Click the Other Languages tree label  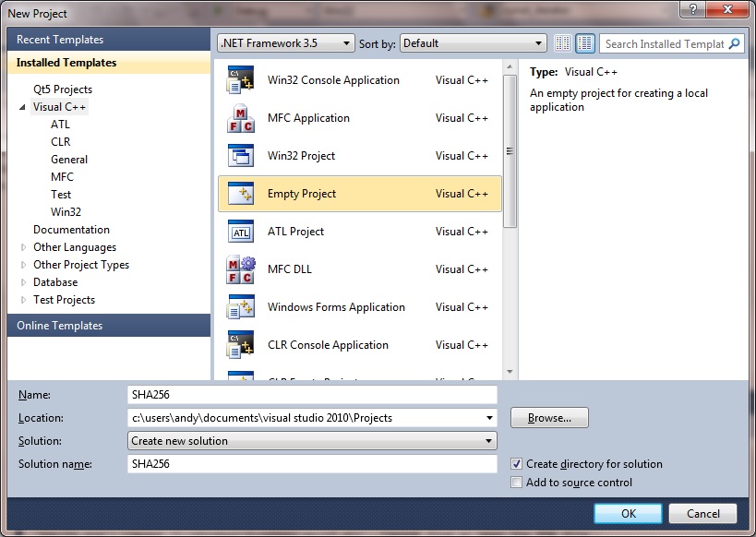click(x=75, y=247)
